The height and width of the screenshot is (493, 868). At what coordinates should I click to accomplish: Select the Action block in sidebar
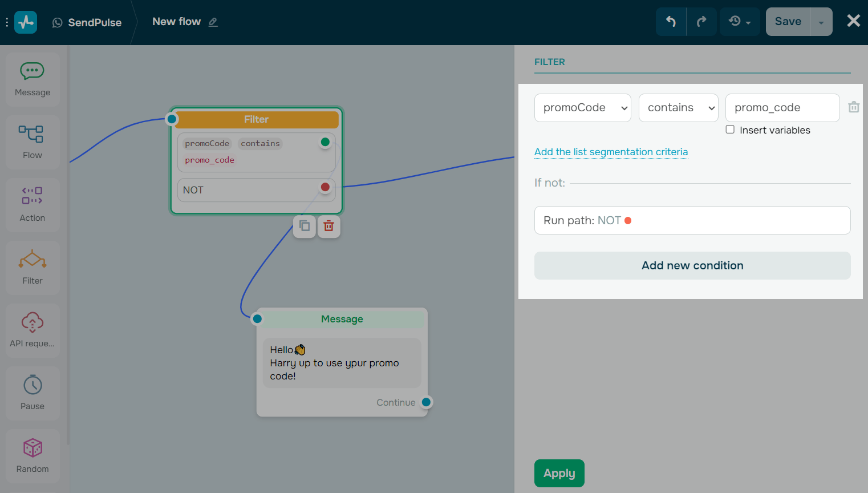point(33,204)
